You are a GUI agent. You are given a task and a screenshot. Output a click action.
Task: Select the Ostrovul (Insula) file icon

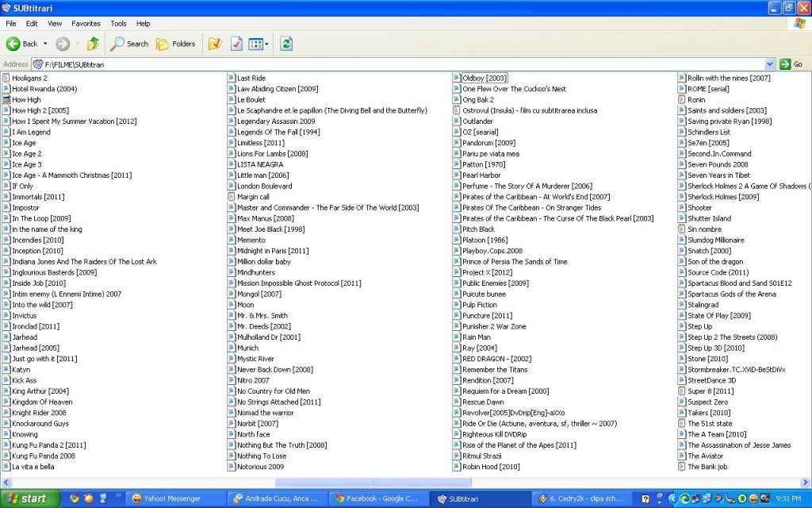click(x=456, y=110)
